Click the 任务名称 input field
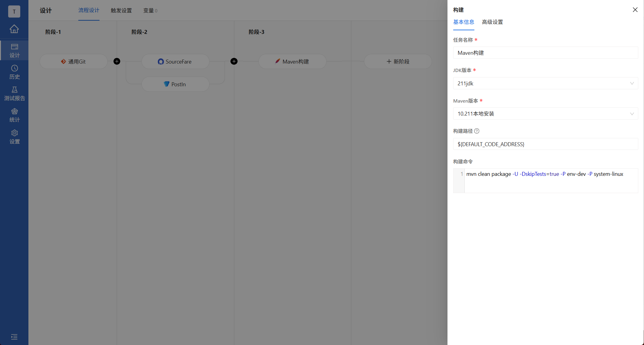The width and height of the screenshot is (644, 345). [545, 53]
